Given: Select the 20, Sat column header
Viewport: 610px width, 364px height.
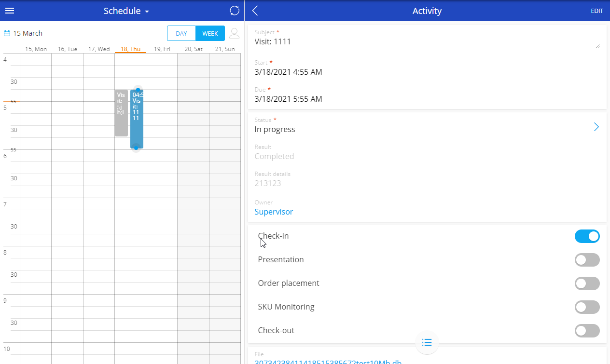Looking at the screenshot, I should click(194, 49).
